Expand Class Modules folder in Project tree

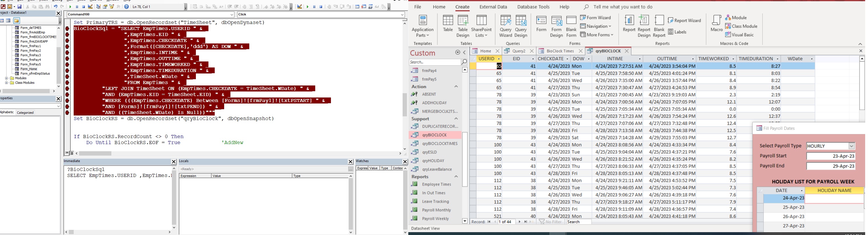pos(6,83)
